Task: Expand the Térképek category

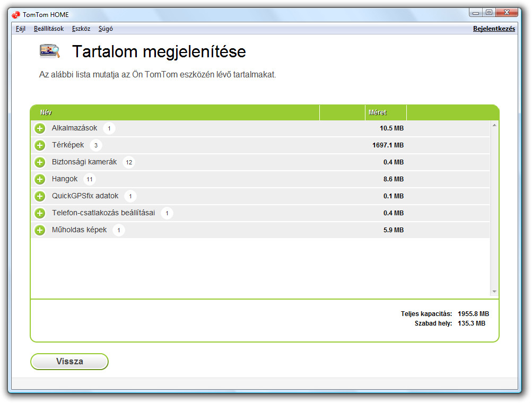Action: pos(40,145)
